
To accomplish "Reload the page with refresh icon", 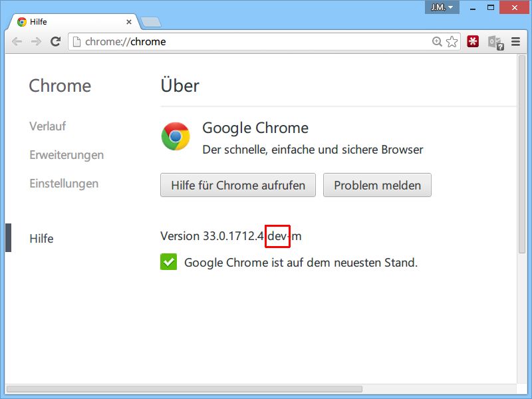I will point(55,41).
